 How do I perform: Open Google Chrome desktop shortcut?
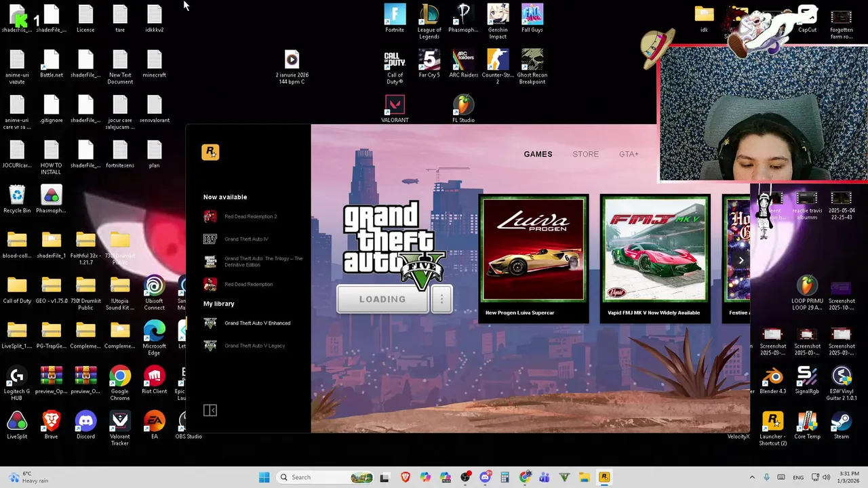click(120, 383)
